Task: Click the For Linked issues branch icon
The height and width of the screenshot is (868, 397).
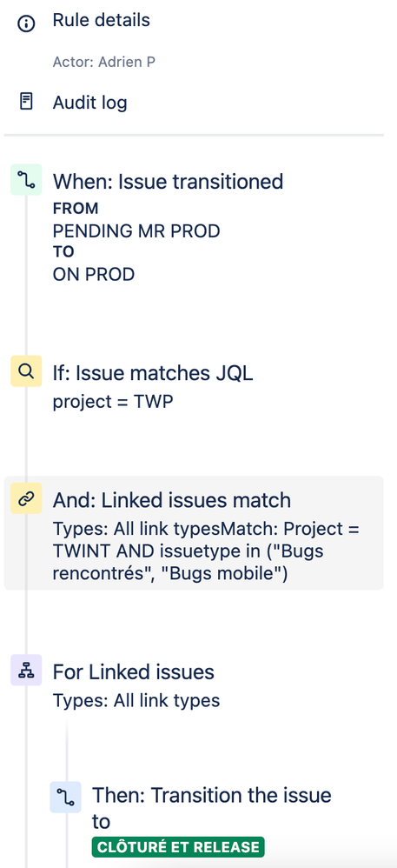Action: (x=26, y=670)
